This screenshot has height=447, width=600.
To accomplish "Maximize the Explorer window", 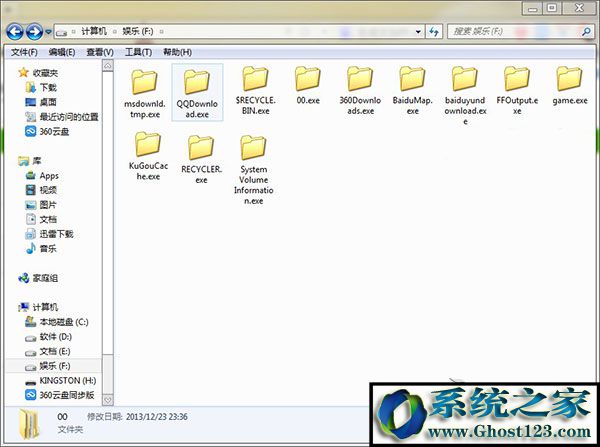I will 552,8.
